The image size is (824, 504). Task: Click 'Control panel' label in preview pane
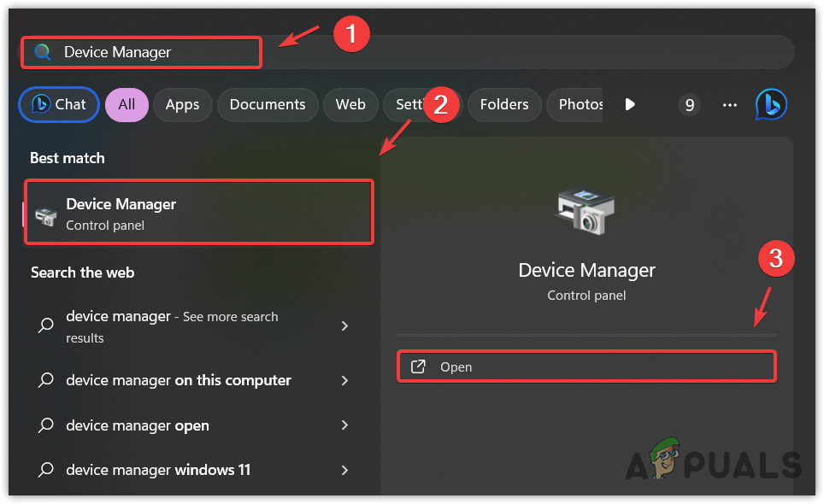586,296
